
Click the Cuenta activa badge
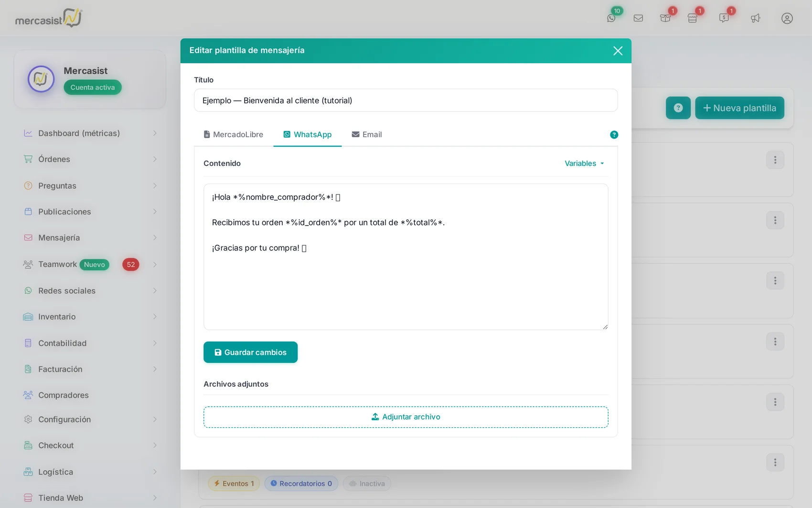pos(93,87)
